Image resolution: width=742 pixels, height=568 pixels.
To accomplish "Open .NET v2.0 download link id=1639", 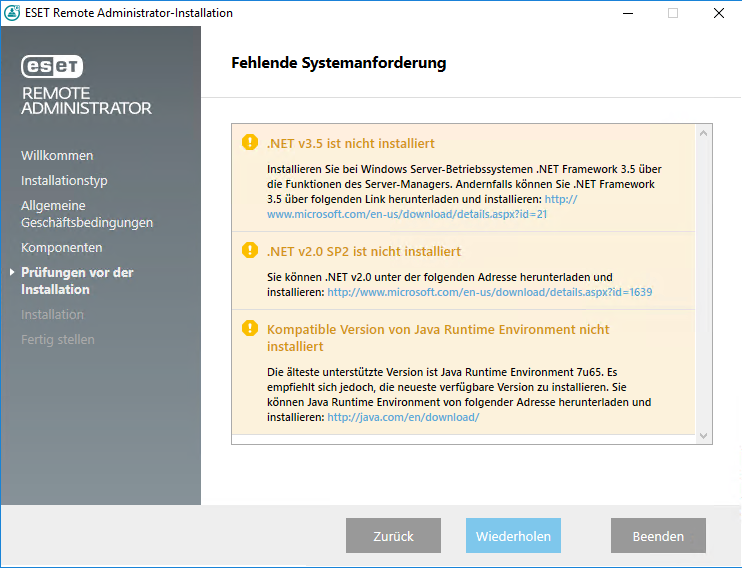I will [490, 292].
